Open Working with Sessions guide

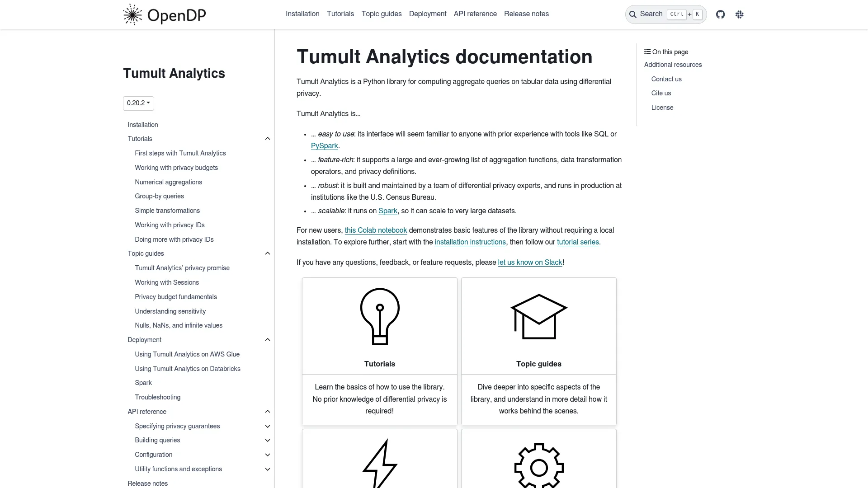[x=167, y=282]
